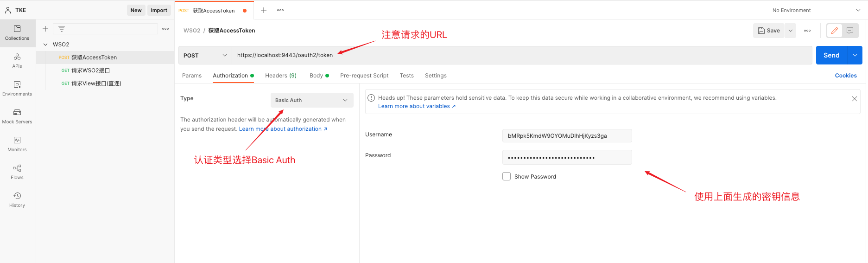
Task: Switch to the Body tab
Action: [319, 76]
